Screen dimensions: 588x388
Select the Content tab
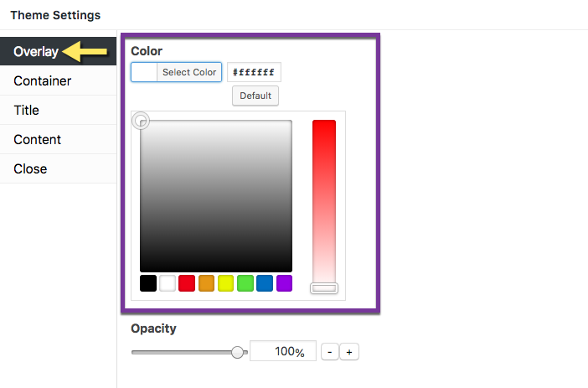pyautogui.click(x=58, y=139)
